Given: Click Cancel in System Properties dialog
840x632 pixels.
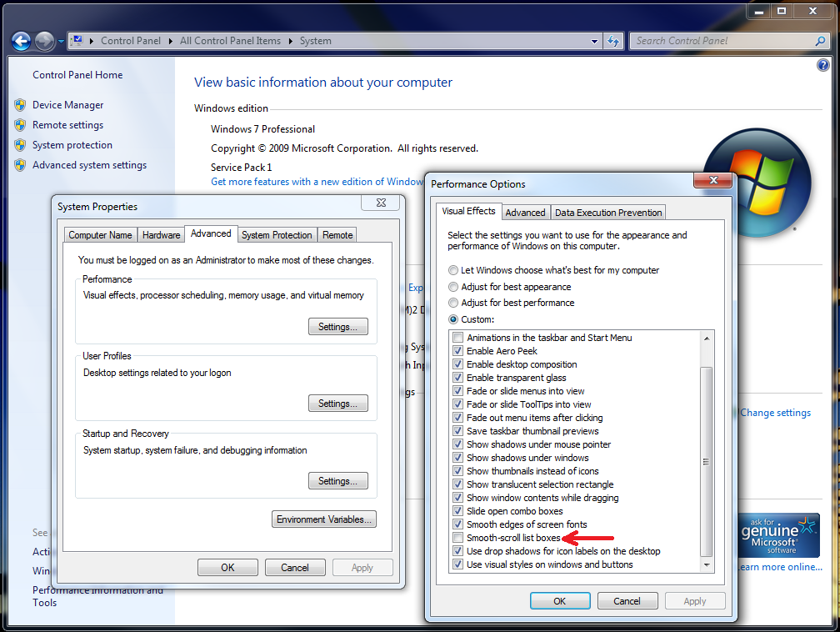Looking at the screenshot, I should [295, 568].
